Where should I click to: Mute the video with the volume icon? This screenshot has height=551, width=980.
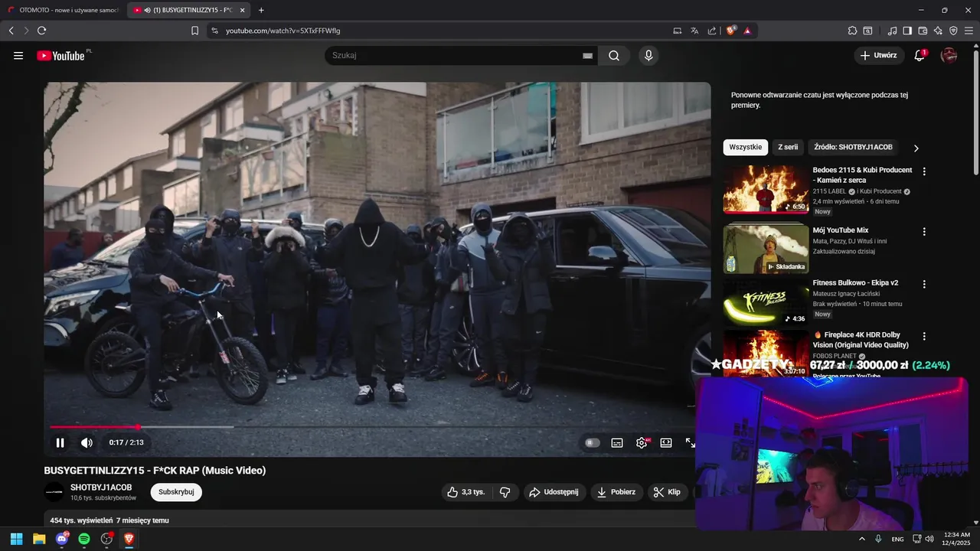(x=87, y=442)
